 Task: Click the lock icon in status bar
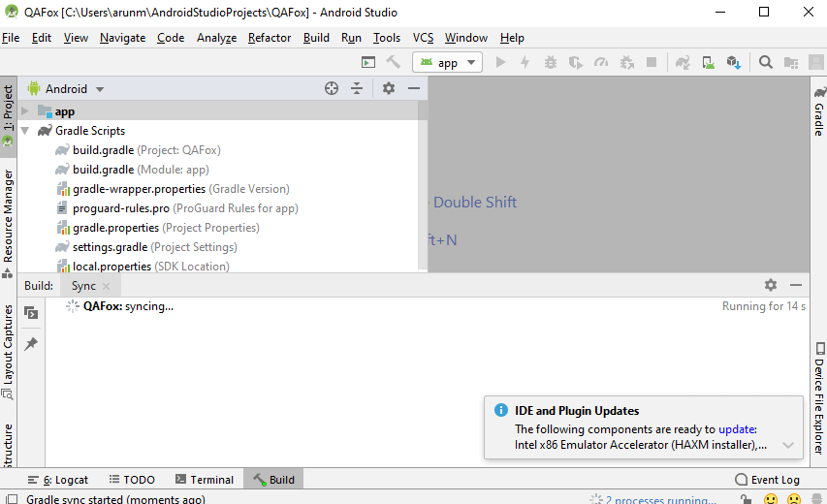(x=746, y=499)
